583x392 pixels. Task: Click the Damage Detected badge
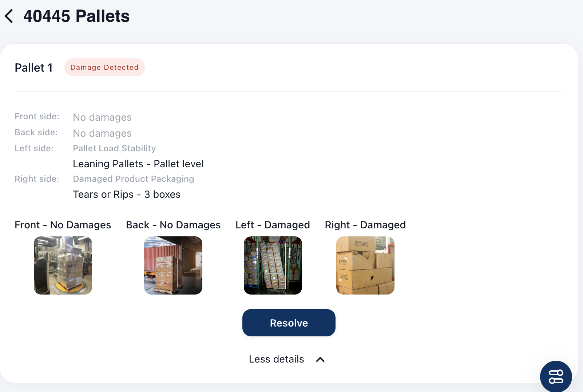[104, 67]
